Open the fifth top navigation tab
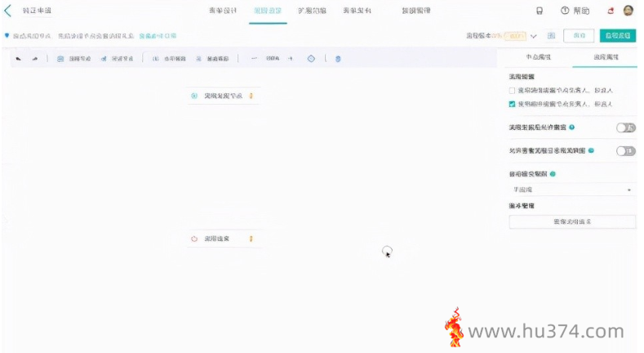Viewport: 644px width, 353px height. click(x=416, y=11)
